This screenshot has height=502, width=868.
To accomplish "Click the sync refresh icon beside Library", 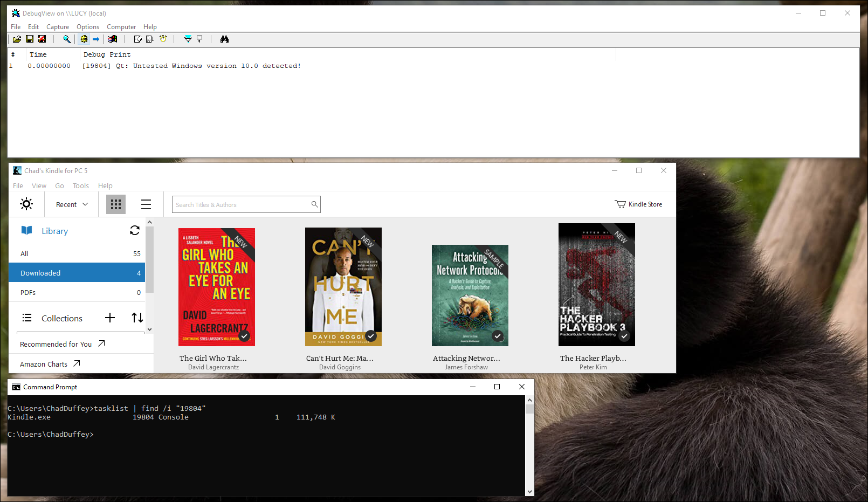I will [x=135, y=230].
